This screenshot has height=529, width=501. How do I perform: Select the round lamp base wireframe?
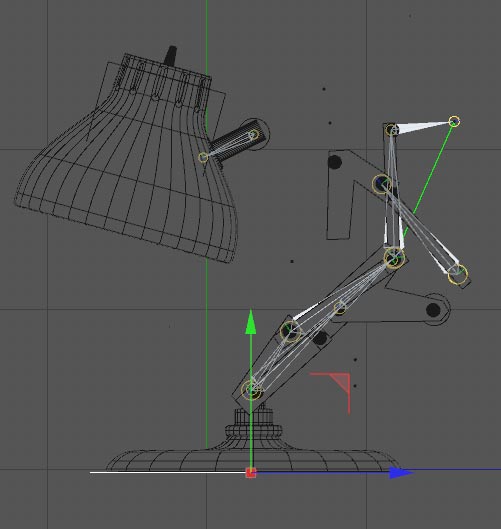click(253, 460)
